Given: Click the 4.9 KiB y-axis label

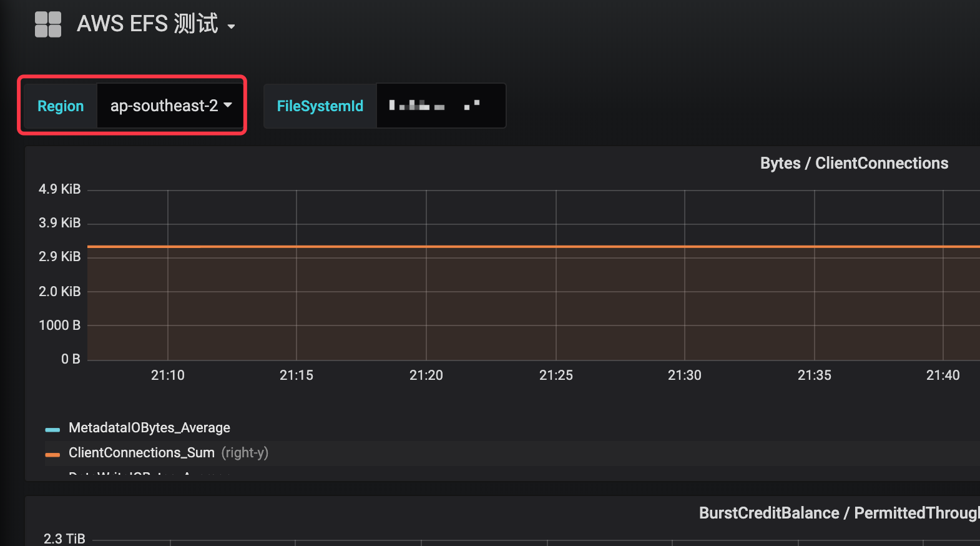Looking at the screenshot, I should tap(60, 189).
